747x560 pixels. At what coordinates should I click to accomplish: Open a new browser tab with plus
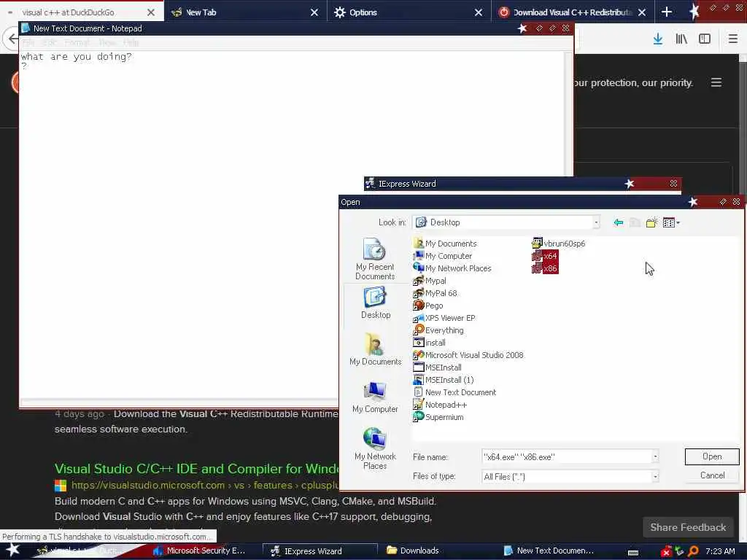(x=667, y=12)
